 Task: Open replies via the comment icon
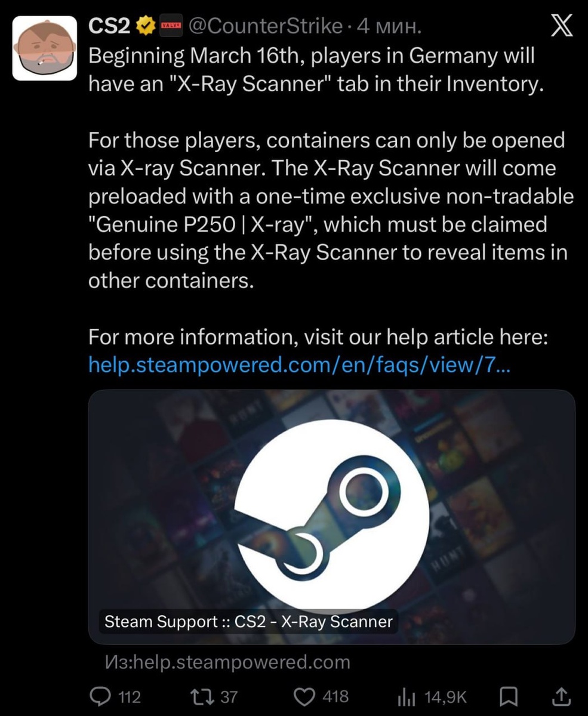[98, 696]
